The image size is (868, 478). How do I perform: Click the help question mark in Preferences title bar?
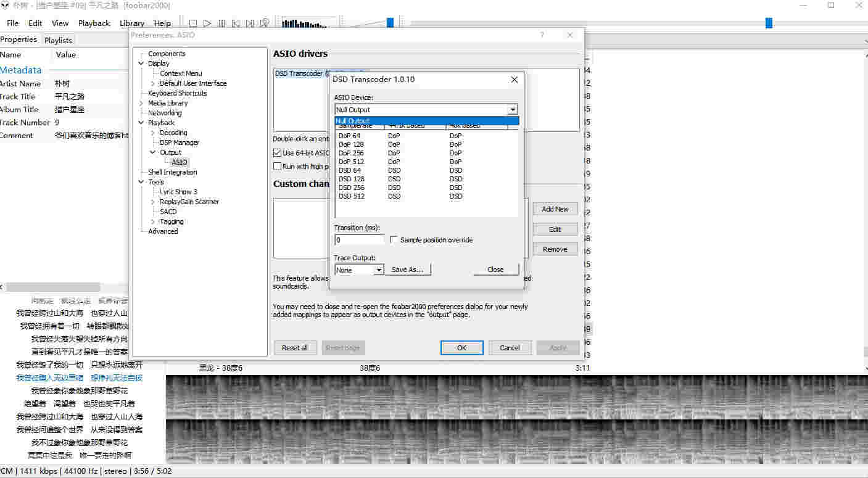point(542,35)
